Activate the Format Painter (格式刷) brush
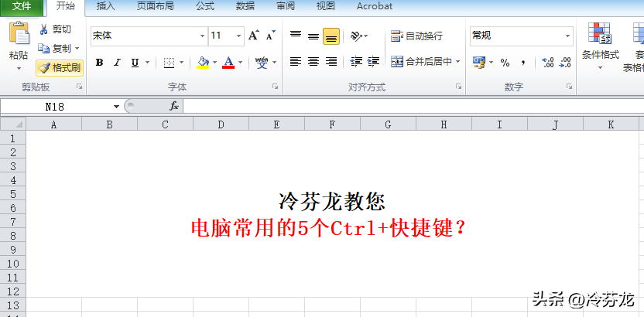Image resolution: width=644 pixels, height=317 pixels. point(59,68)
